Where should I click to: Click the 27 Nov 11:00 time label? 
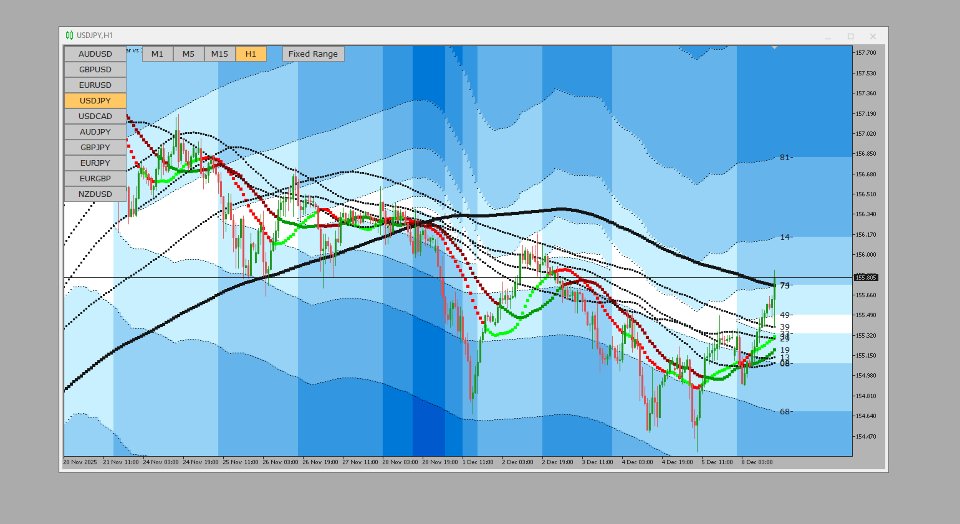(x=361, y=462)
